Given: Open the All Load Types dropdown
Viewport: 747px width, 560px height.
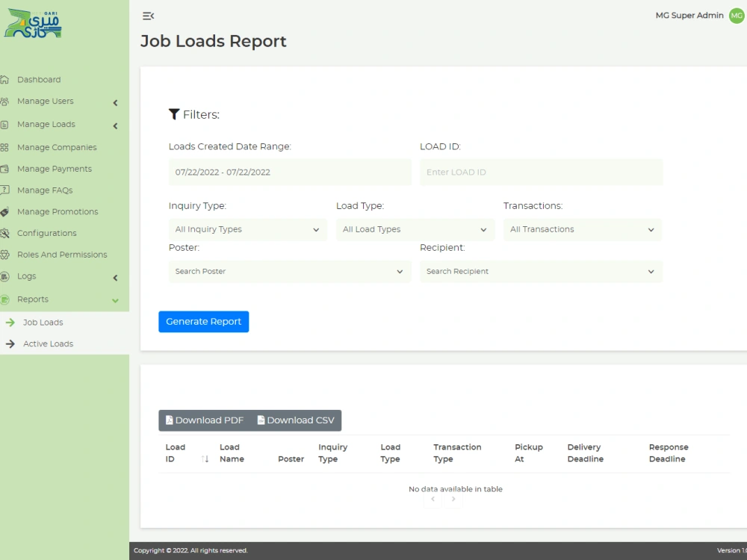Looking at the screenshot, I should [x=415, y=229].
